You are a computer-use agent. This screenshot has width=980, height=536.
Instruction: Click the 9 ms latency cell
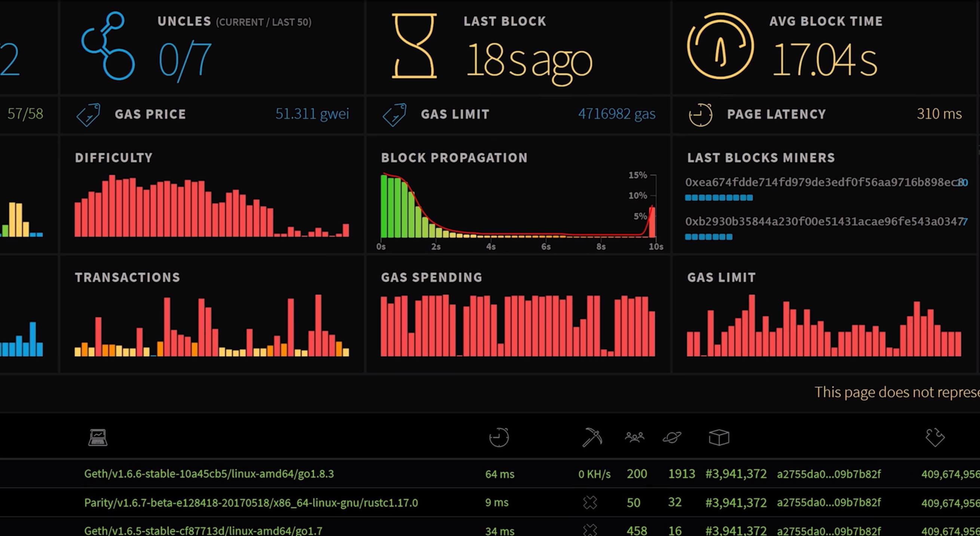pos(496,503)
